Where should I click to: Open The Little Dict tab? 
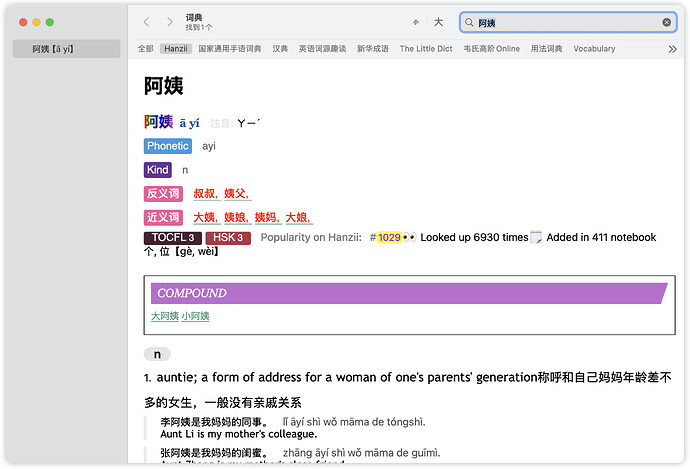click(426, 49)
